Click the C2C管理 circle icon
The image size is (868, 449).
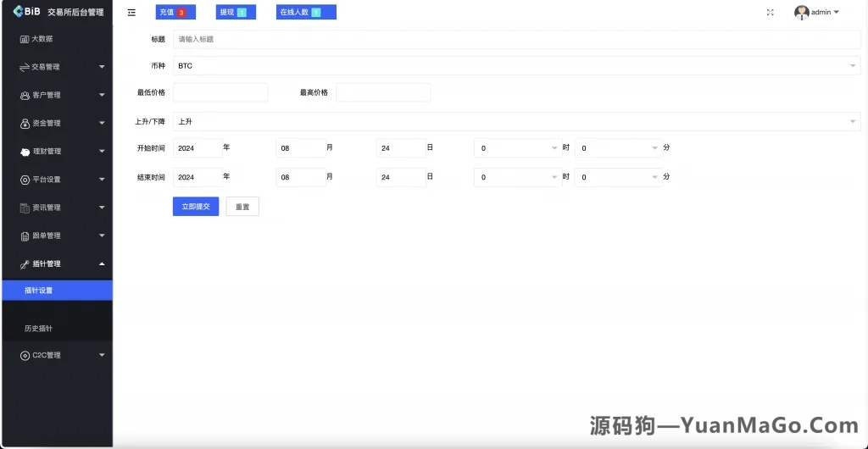click(25, 356)
